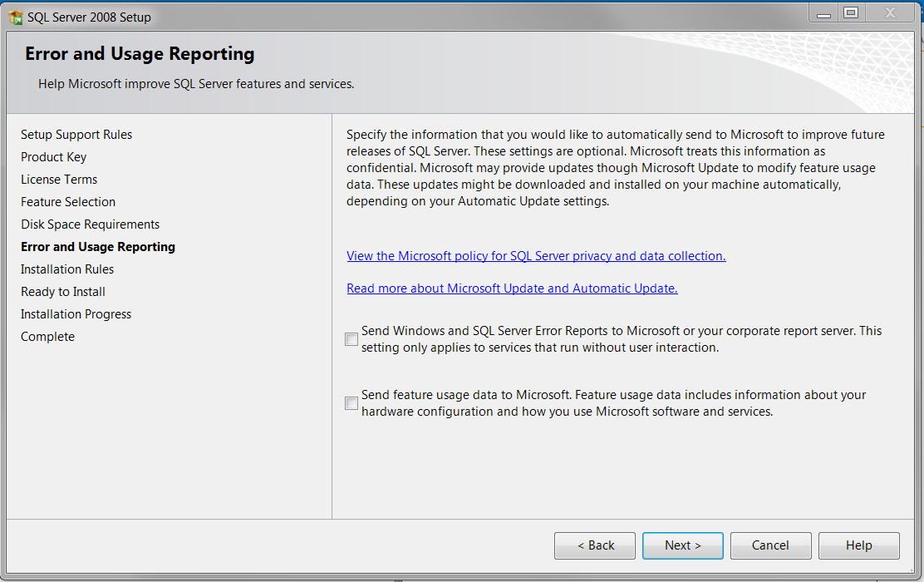
Task: Check the send feature usage data box
Action: click(351, 403)
